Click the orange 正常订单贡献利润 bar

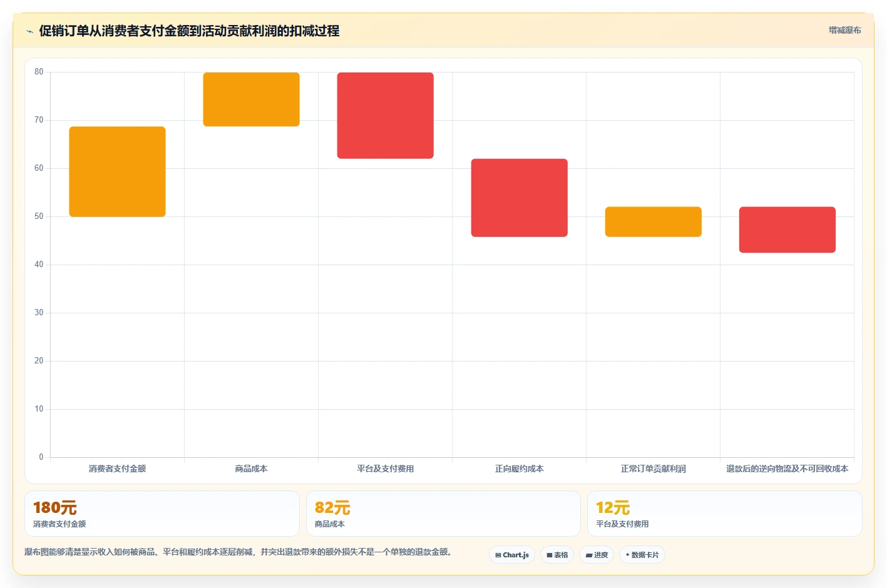tap(653, 221)
